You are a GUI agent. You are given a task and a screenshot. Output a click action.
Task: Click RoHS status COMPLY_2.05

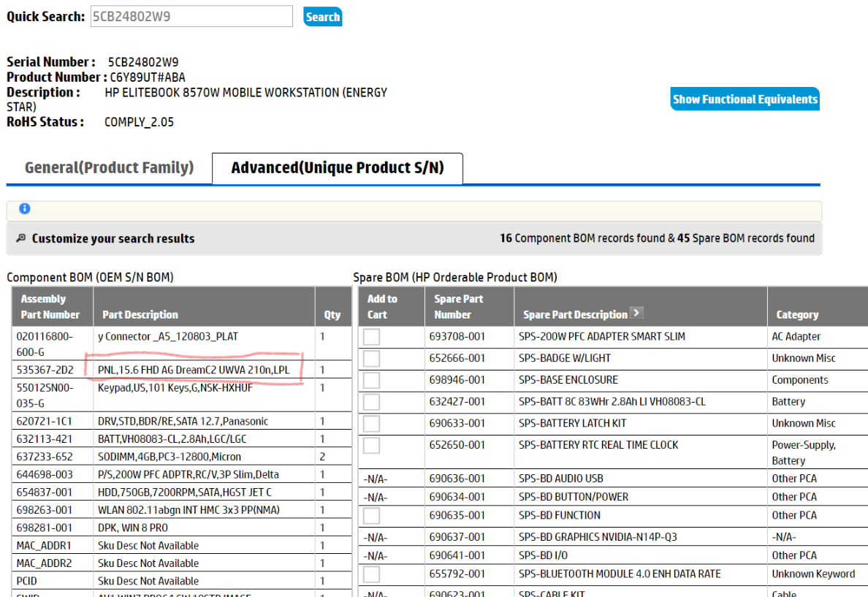click(x=139, y=122)
